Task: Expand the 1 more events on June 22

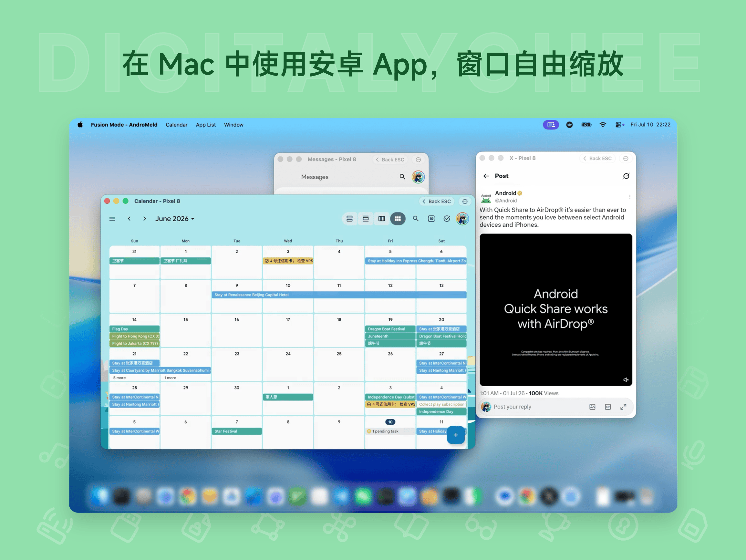Action: coord(170,378)
